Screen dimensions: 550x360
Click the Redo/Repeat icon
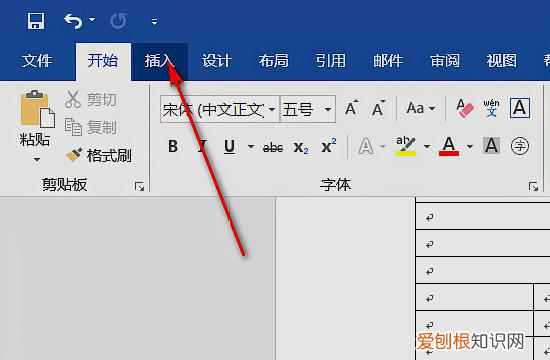click(x=118, y=21)
